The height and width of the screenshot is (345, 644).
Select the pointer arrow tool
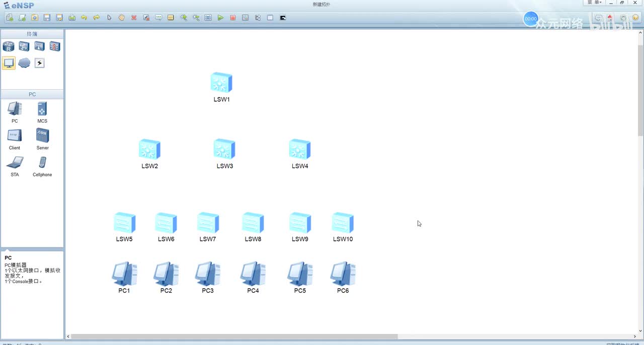click(x=109, y=18)
